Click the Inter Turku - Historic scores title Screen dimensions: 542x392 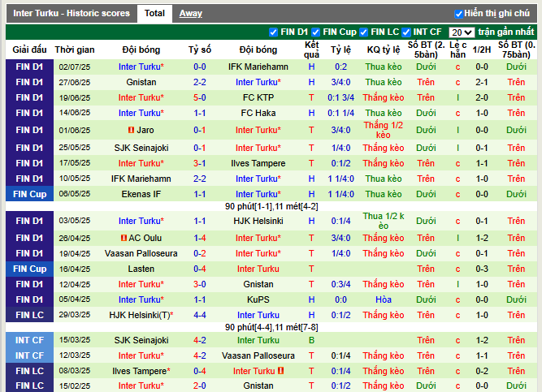point(72,14)
